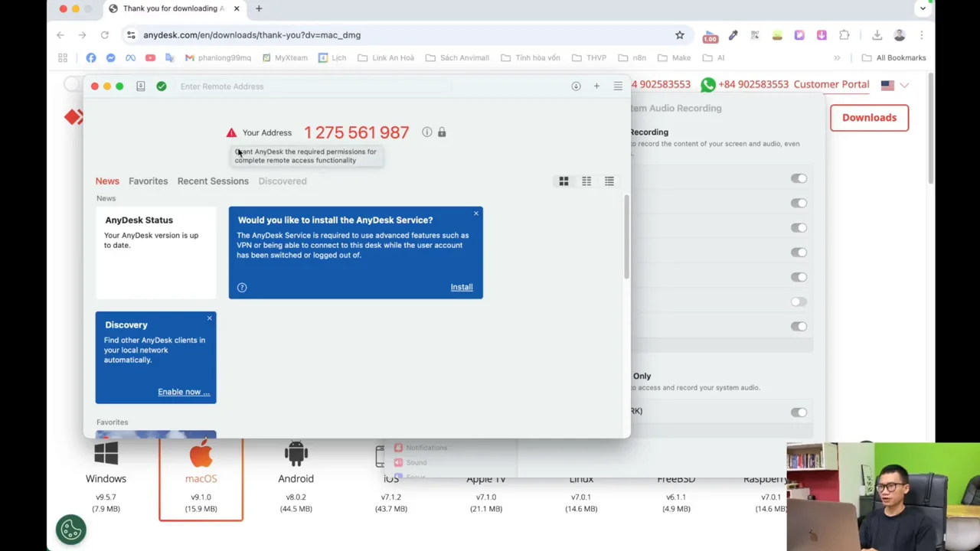Click the 'Enable now ...' Discovery link
Screen dimensions: 980x551
pyautogui.click(x=184, y=392)
